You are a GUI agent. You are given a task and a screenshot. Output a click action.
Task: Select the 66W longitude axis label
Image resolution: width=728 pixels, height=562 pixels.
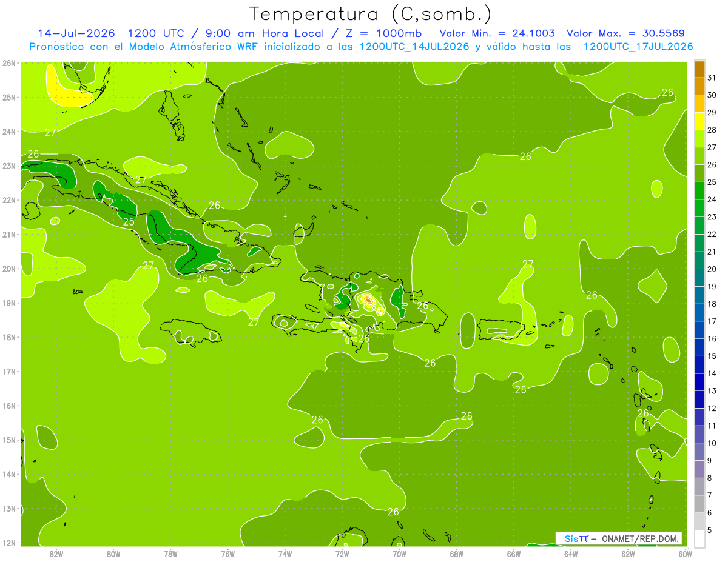coord(514,554)
